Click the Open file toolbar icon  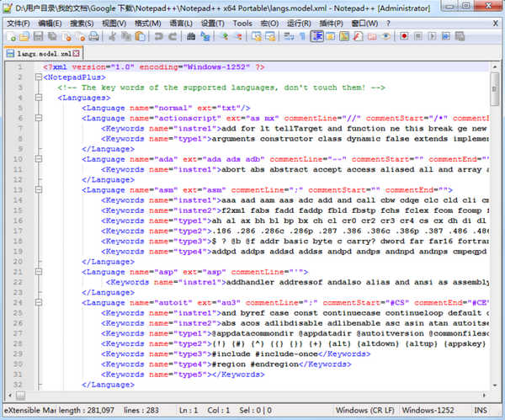coord(24,36)
